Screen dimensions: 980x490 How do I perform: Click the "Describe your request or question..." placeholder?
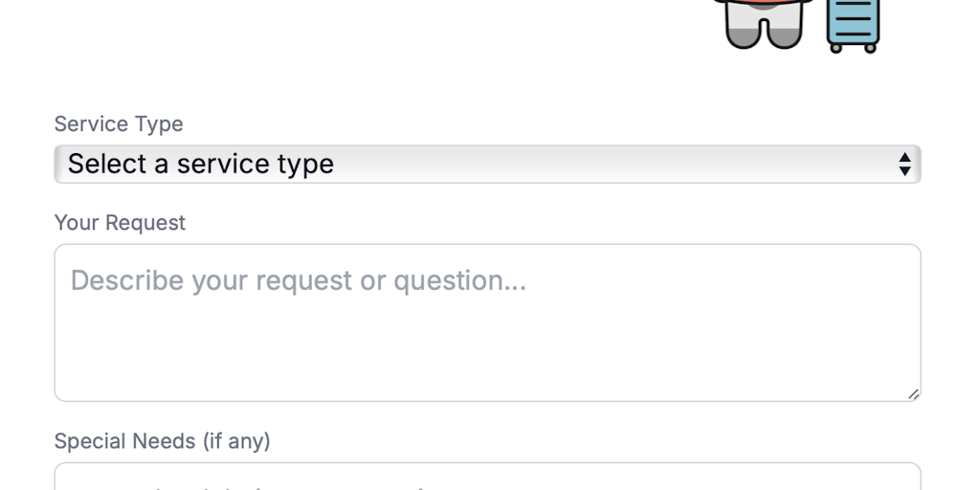click(x=298, y=280)
